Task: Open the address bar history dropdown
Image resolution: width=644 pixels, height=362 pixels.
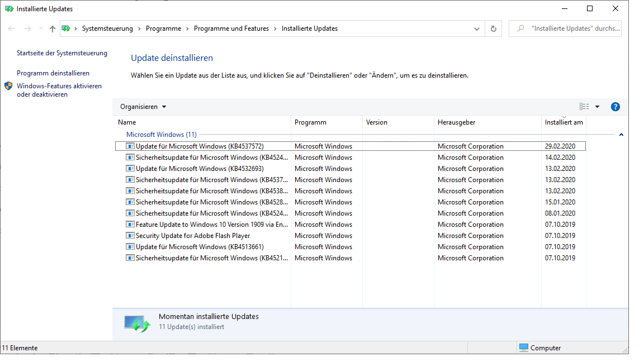Action: pos(477,28)
